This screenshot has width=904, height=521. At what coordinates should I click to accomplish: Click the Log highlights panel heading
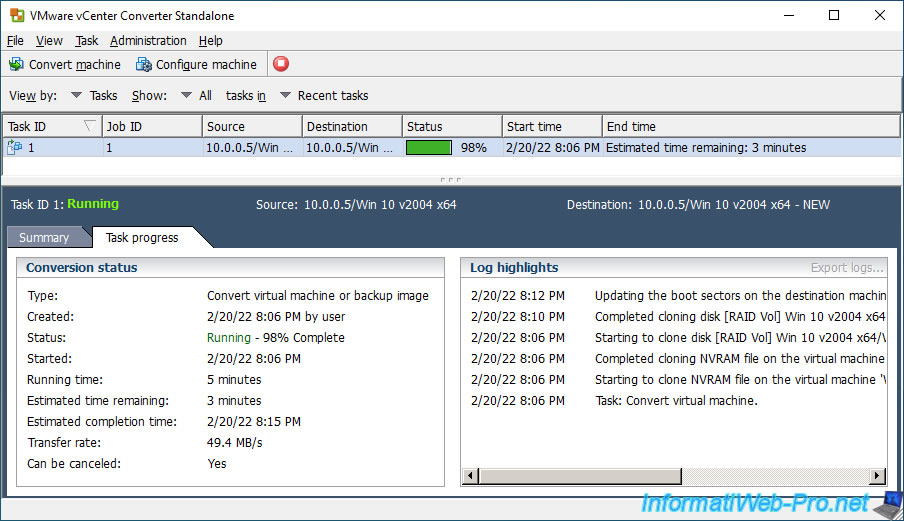pos(514,267)
